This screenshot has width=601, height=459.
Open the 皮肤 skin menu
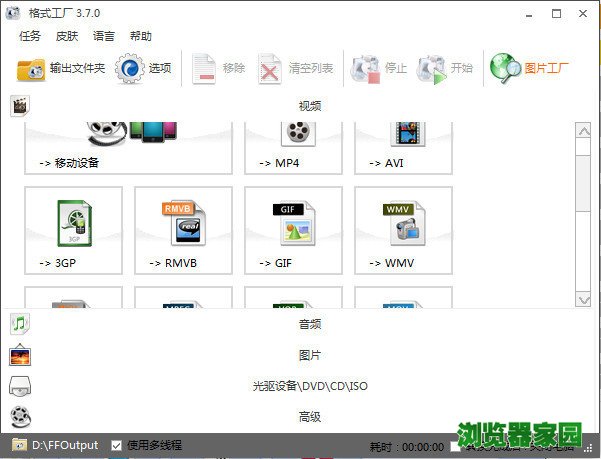coord(66,36)
